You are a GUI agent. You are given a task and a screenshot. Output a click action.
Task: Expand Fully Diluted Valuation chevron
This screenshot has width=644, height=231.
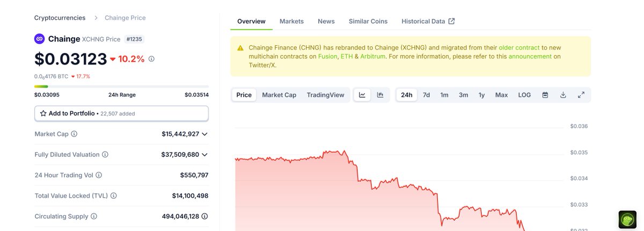pyautogui.click(x=204, y=155)
